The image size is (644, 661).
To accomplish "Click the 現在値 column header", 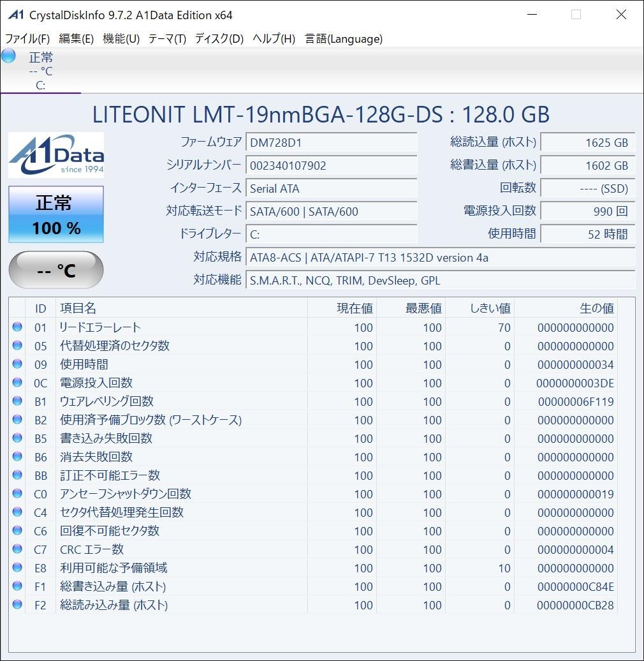I will coord(342,308).
